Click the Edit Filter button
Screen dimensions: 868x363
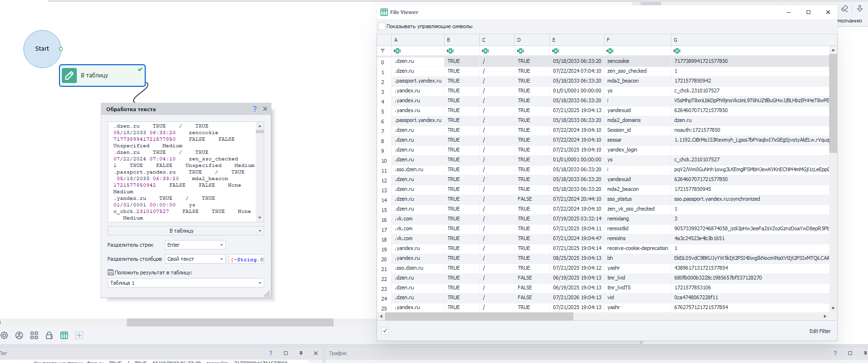(820, 331)
